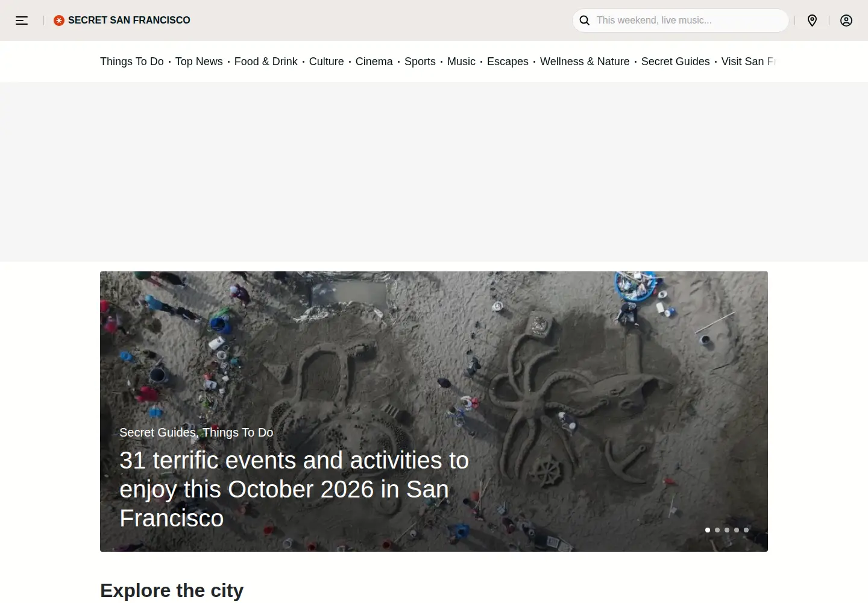The height and width of the screenshot is (603, 868).
Task: Open the location pin icon
Action: [813, 21]
